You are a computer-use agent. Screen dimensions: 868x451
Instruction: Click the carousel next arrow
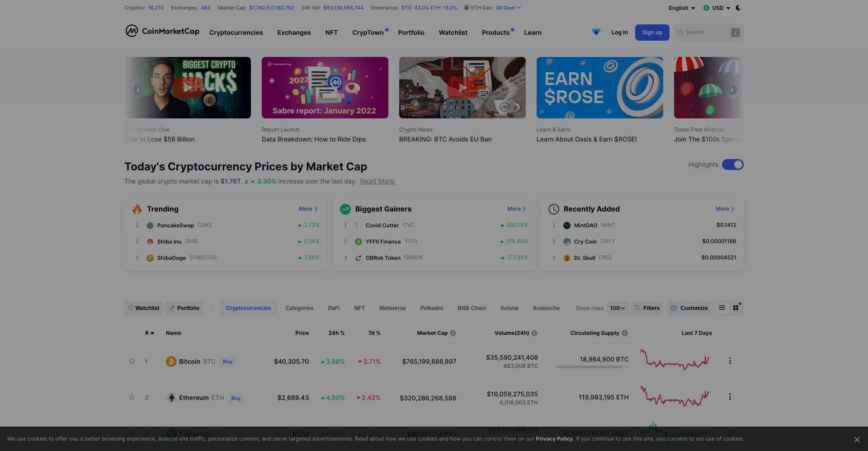731,90
